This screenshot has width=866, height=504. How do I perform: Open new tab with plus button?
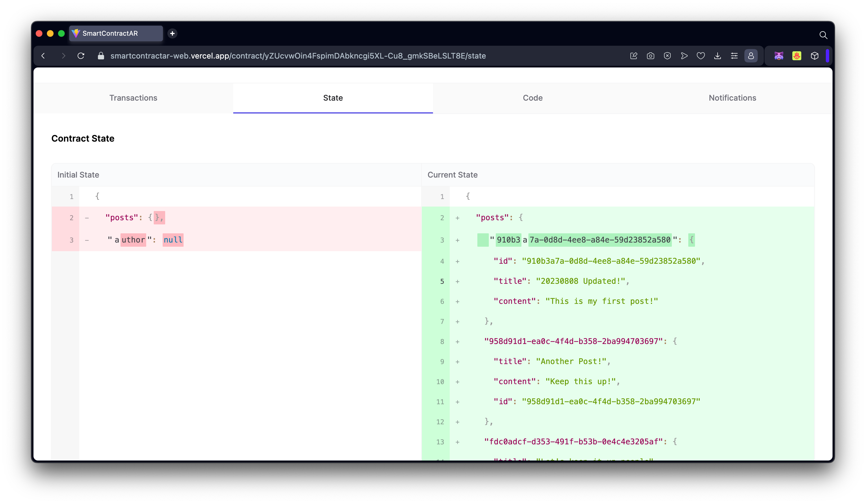click(x=172, y=33)
